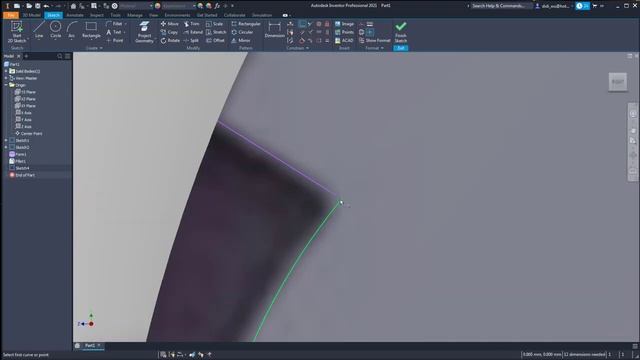Select the Rectangle sketch tool
The width and height of the screenshot is (640, 360).
[91, 30]
